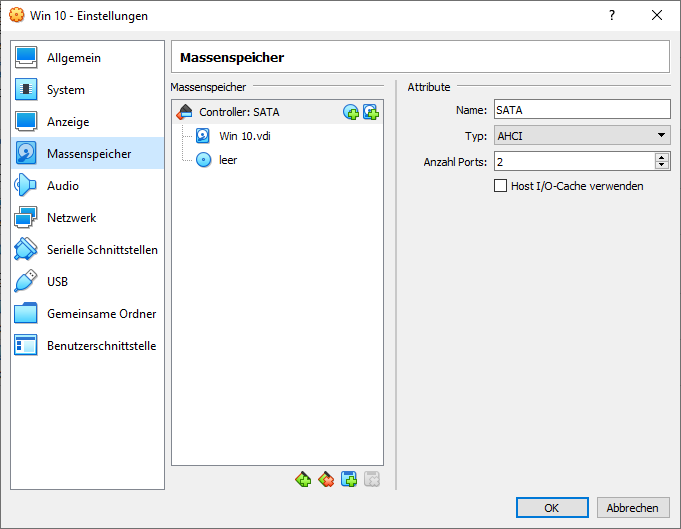The height and width of the screenshot is (529, 681).
Task: Open Serielle Schnittstellen settings
Action: 87,249
